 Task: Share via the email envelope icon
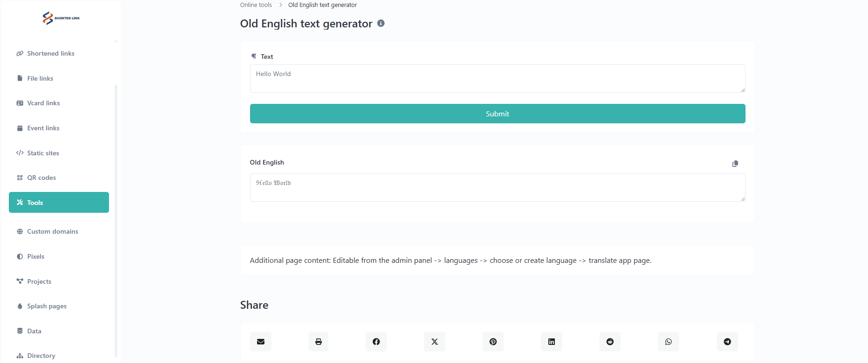tap(261, 342)
